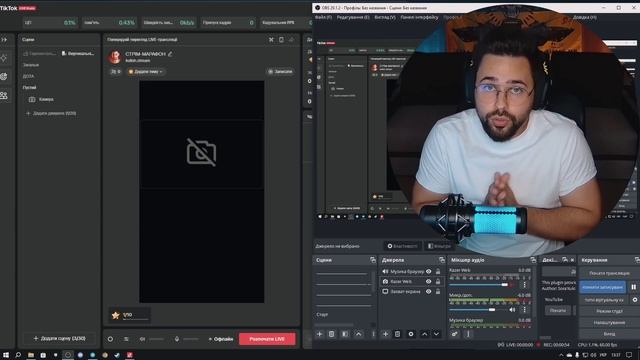Image resolution: width=640 pixels, height=360 pixels.
Task: Select the Камера source in TikTok scenes
Action: [41, 99]
